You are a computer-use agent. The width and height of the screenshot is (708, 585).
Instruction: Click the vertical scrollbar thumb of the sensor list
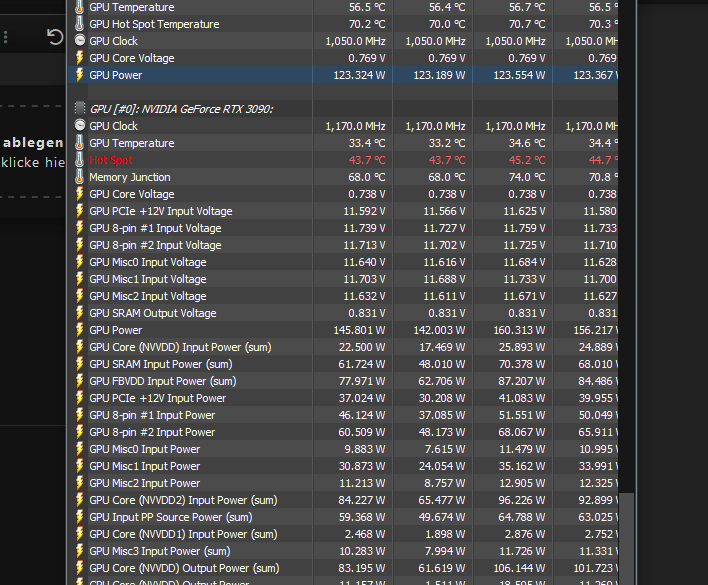pos(626,539)
